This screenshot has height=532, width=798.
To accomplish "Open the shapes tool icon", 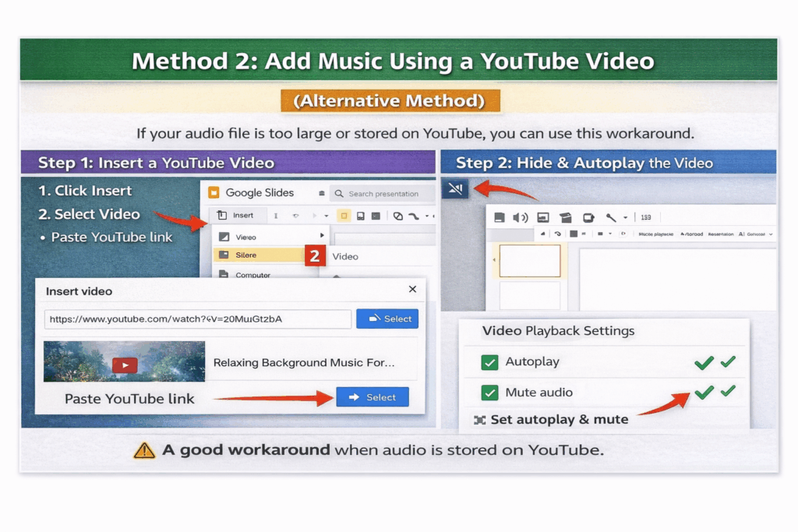I will 567,218.
